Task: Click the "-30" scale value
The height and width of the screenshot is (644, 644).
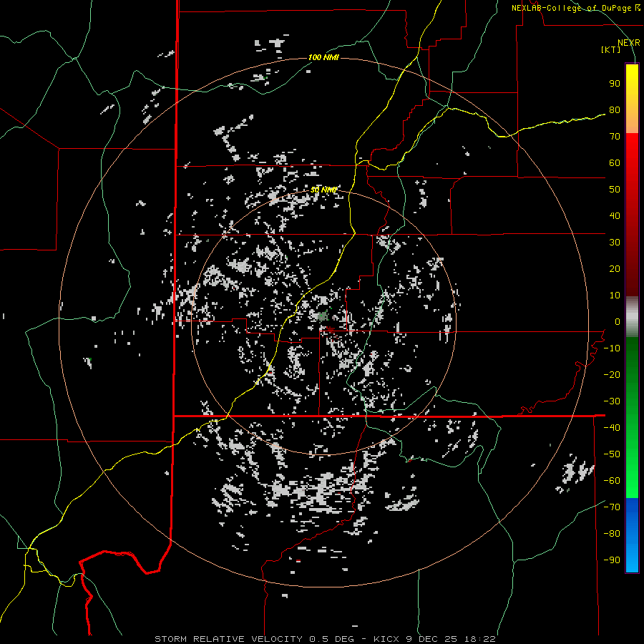Action: click(612, 401)
